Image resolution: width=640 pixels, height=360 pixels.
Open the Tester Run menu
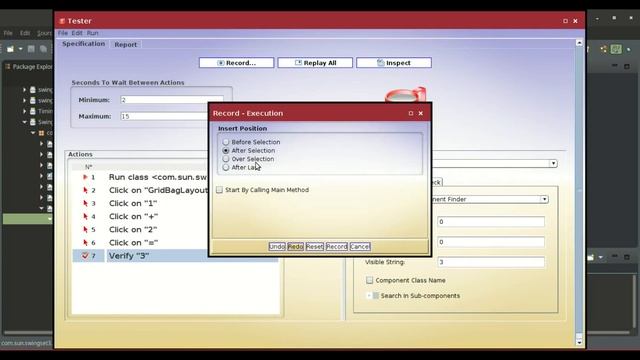tap(92, 33)
